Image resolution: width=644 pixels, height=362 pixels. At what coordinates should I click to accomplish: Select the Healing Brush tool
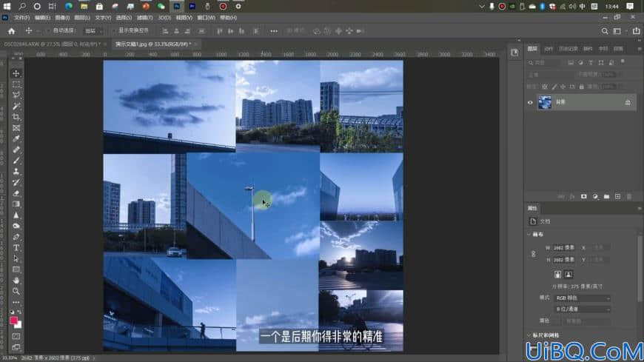point(16,150)
